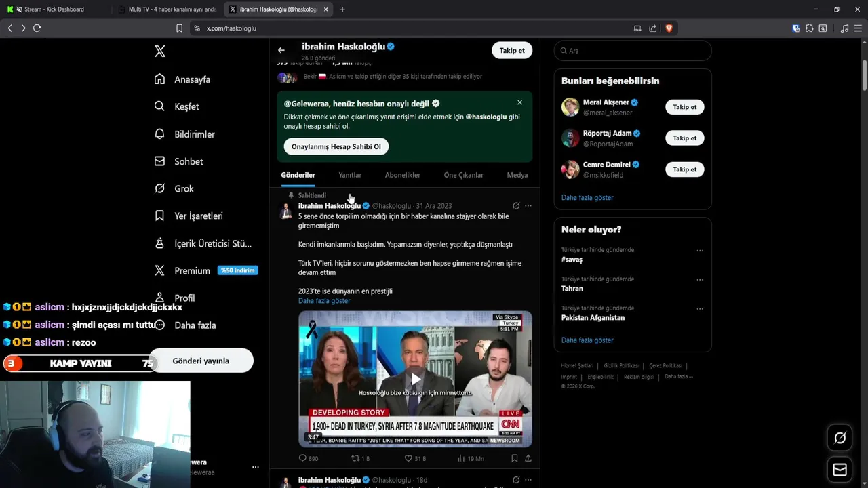Go back with the profile back arrow
The image size is (868, 488).
(281, 50)
